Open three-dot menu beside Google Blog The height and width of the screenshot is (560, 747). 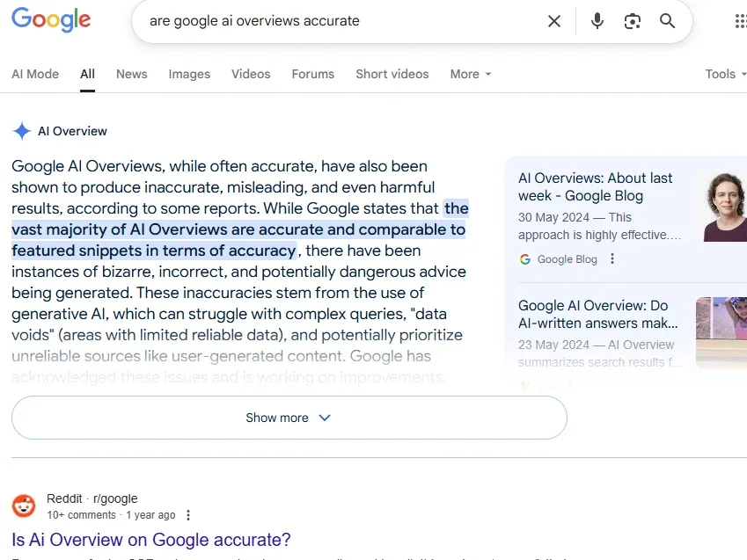tap(613, 259)
